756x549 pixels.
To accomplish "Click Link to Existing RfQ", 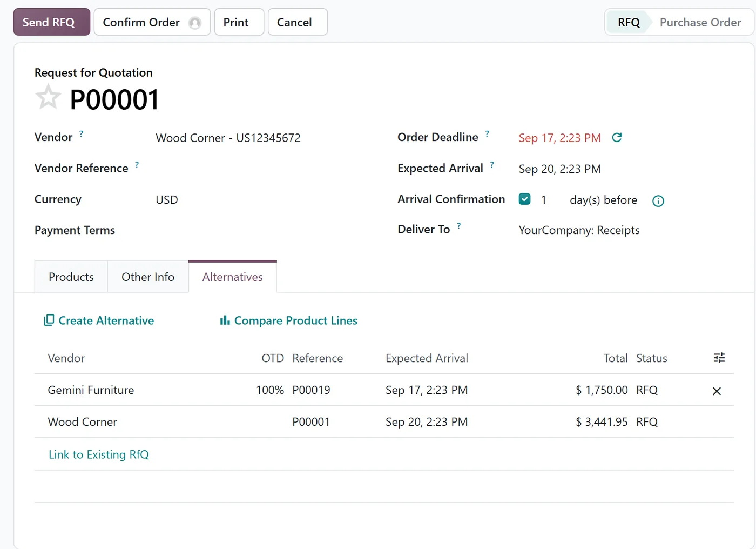I will (x=99, y=454).
